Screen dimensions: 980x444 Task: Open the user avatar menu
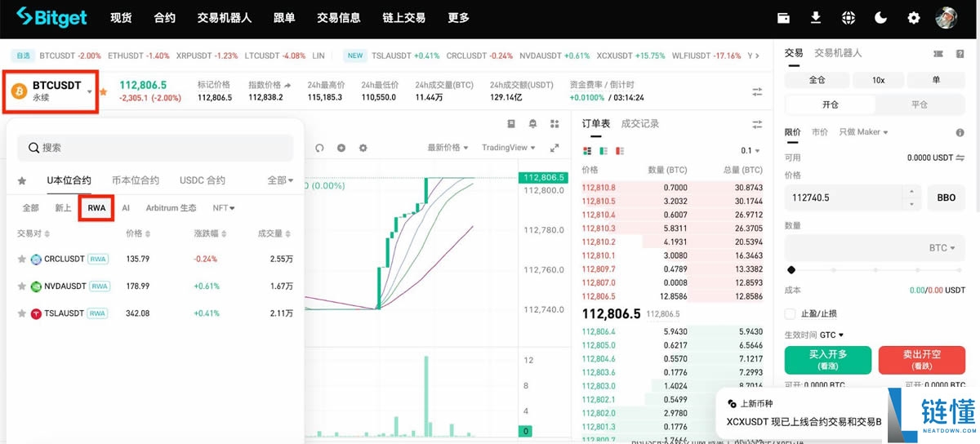947,17
